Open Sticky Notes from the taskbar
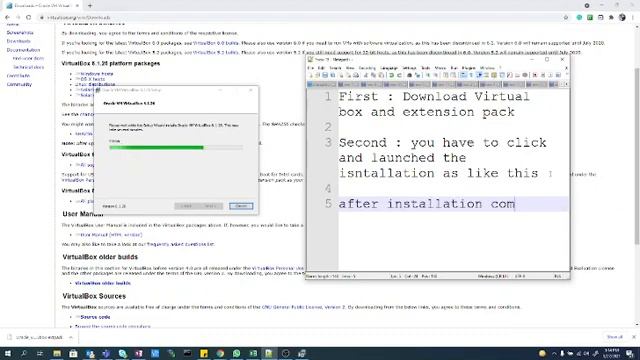Screen dimensions: 640x360 point(204,353)
